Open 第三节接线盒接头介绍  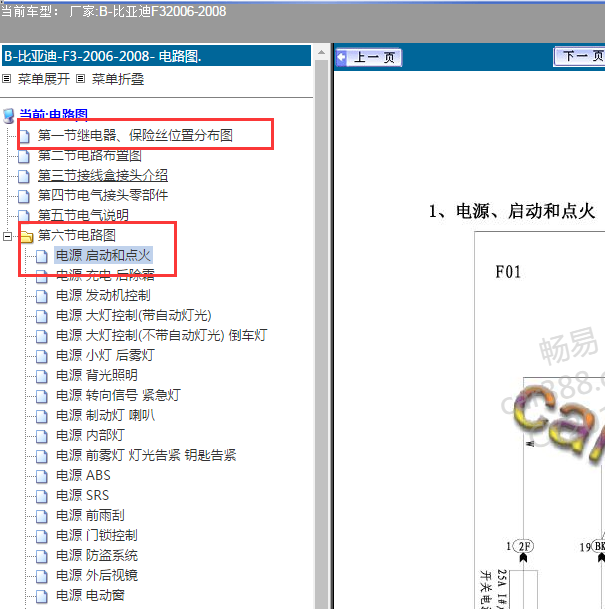(x=103, y=176)
